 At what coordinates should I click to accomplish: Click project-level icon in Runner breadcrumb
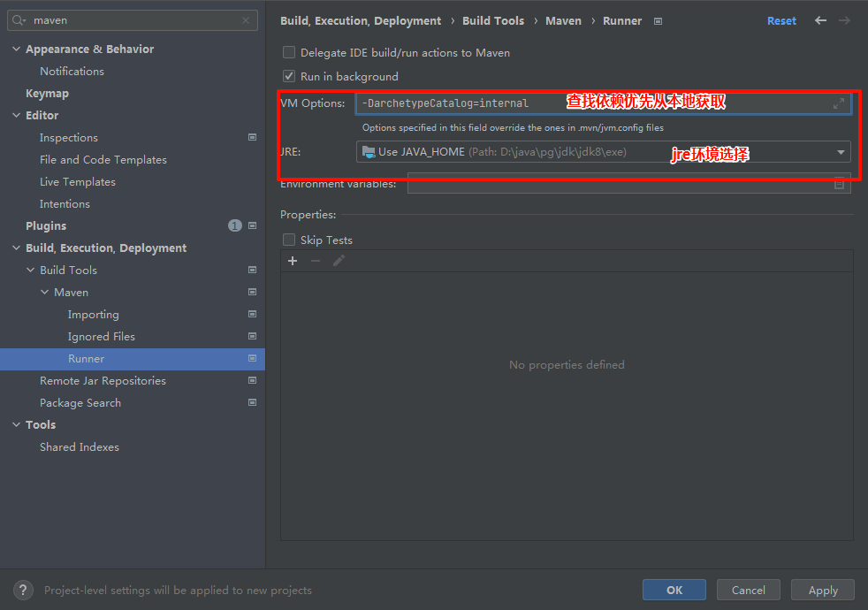pos(658,21)
